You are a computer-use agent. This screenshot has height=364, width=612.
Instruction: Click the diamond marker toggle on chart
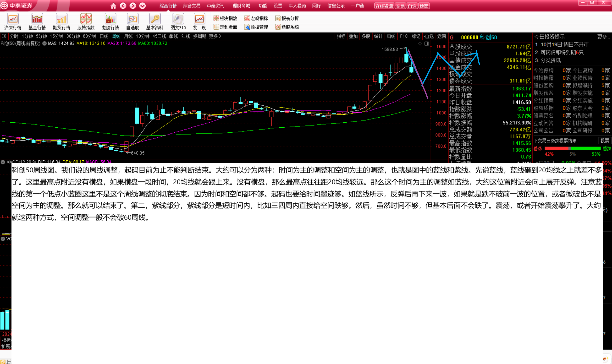[x=420, y=44]
